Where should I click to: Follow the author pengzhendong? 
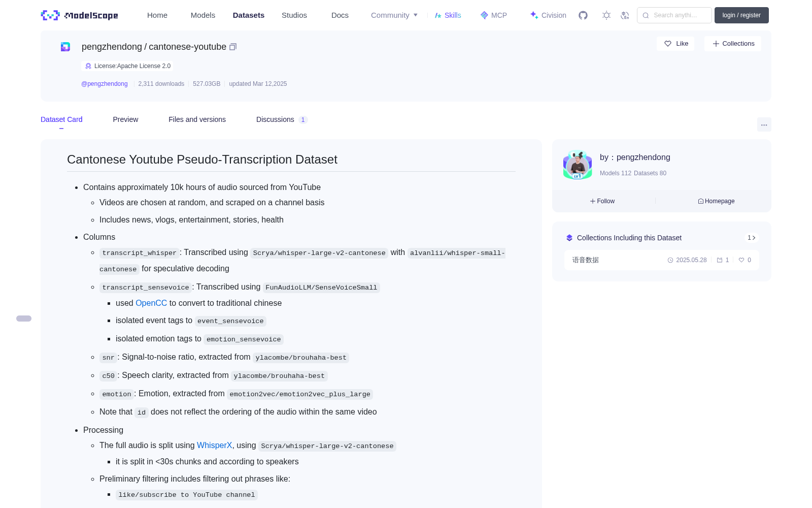tap(602, 201)
